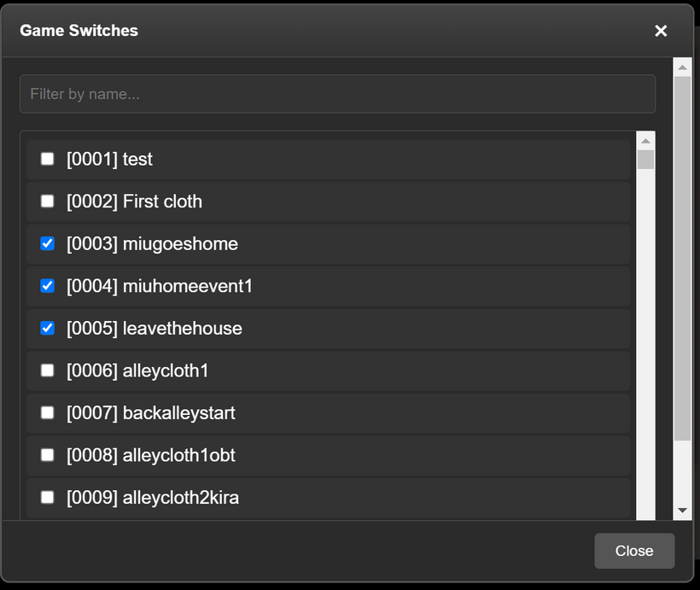
Task: Click the Close button at bottom
Action: click(x=633, y=551)
